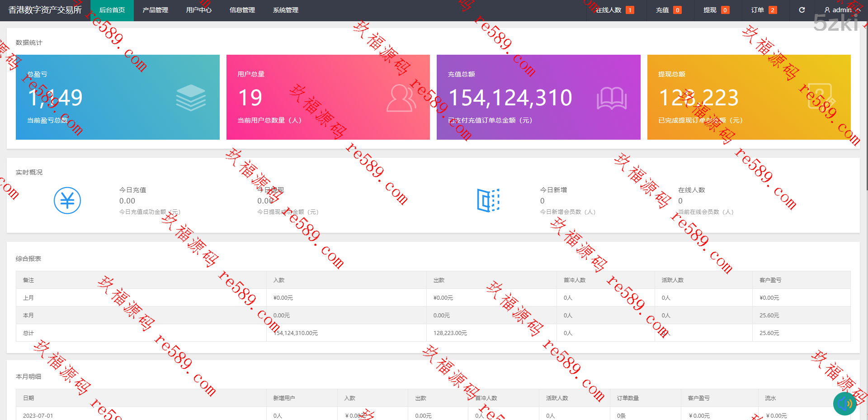Click the open book icon on recharge card
The height and width of the screenshot is (420, 868).
(611, 98)
